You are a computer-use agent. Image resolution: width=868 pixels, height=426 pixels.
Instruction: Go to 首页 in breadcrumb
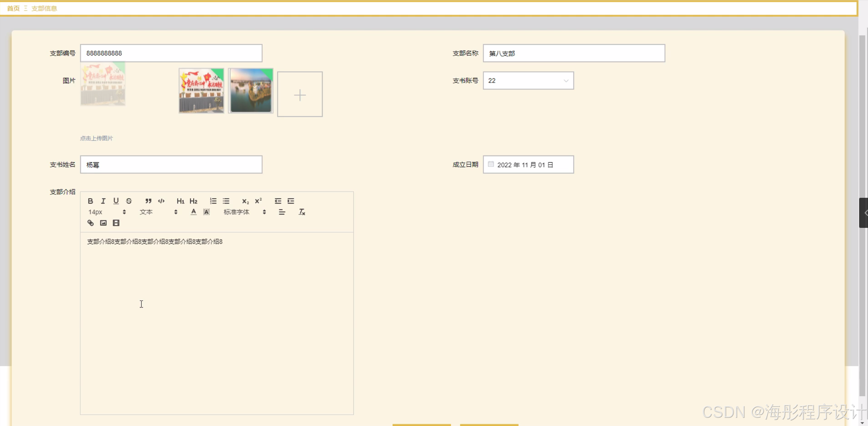(x=13, y=9)
